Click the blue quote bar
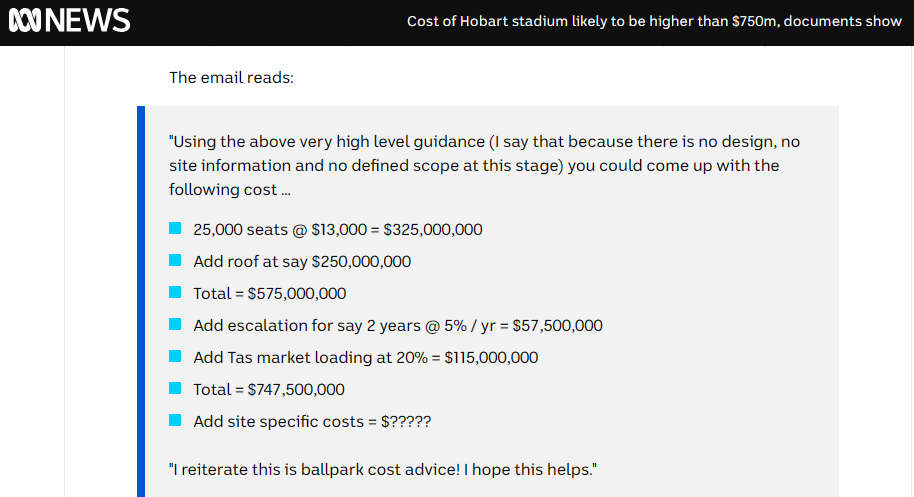The height and width of the screenshot is (497, 914). pos(140,301)
